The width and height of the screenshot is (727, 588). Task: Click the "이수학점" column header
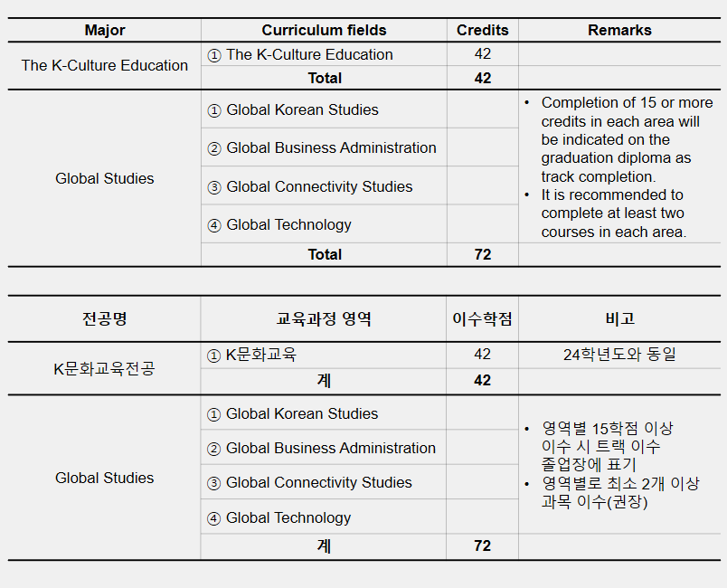(482, 318)
